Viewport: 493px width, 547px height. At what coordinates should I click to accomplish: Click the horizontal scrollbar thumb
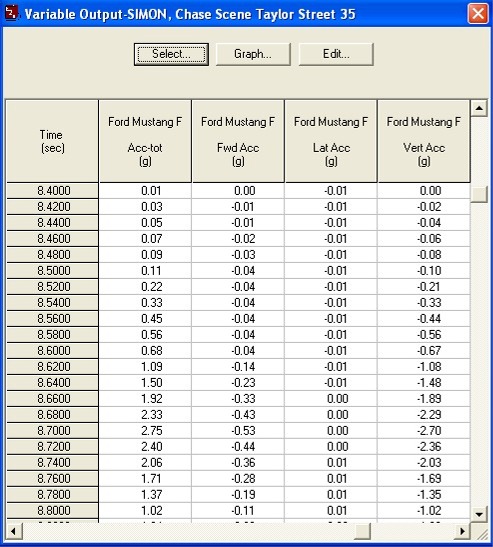pyautogui.click(x=363, y=531)
